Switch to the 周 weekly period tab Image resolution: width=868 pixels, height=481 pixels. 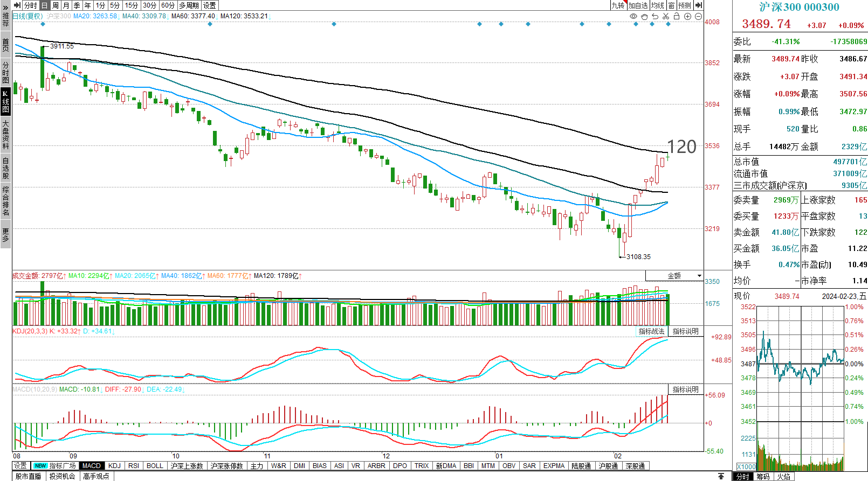(x=55, y=5)
